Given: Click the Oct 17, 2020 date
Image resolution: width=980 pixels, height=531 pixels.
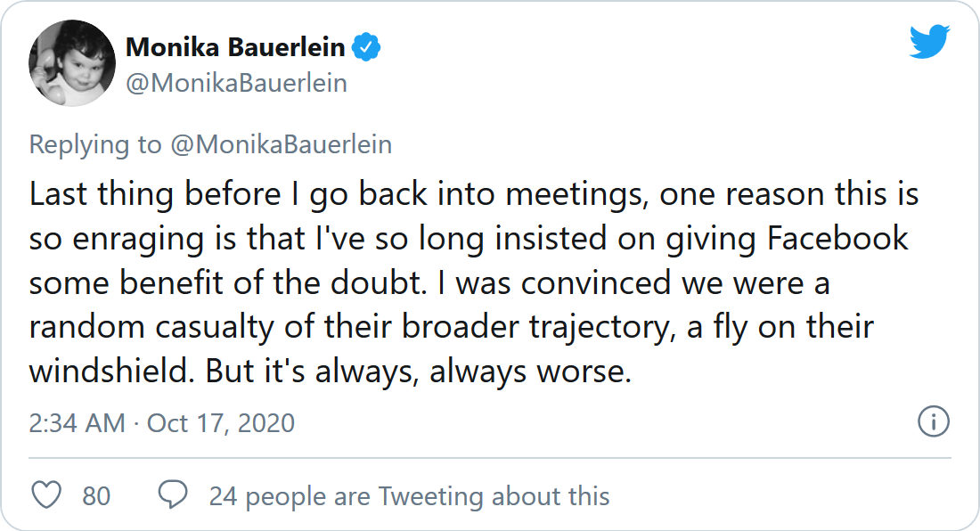Looking at the screenshot, I should (x=221, y=423).
